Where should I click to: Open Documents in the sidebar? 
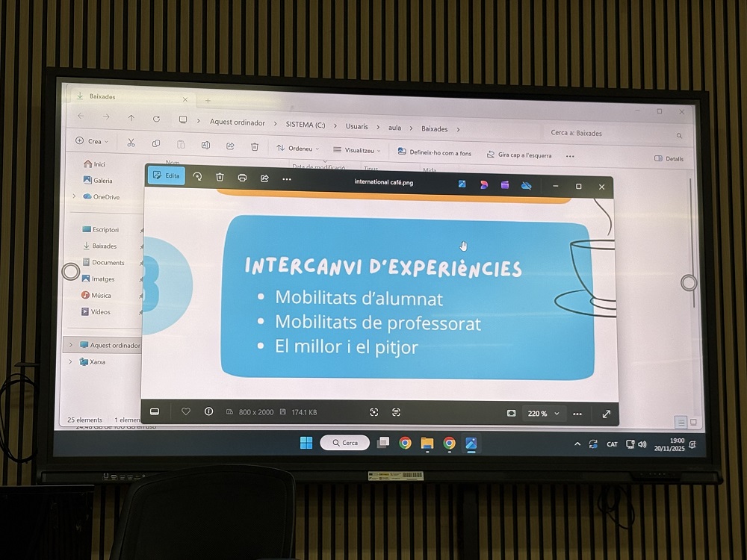click(x=108, y=262)
